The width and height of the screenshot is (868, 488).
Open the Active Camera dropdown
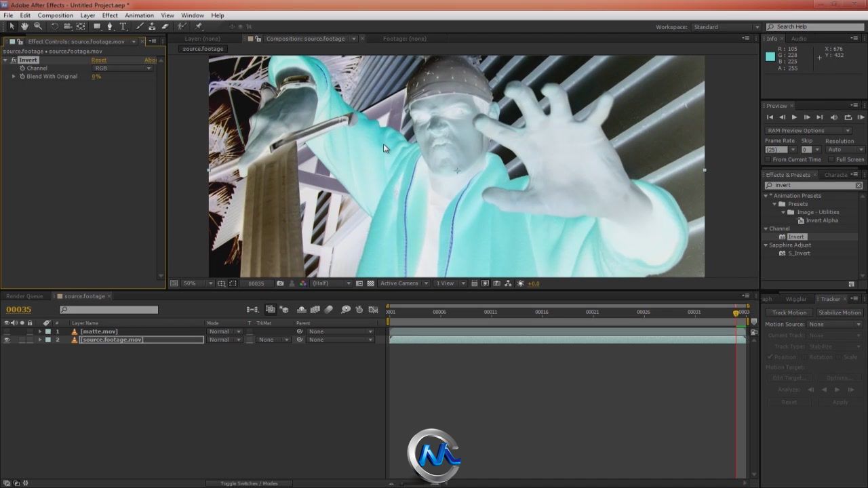pos(404,283)
